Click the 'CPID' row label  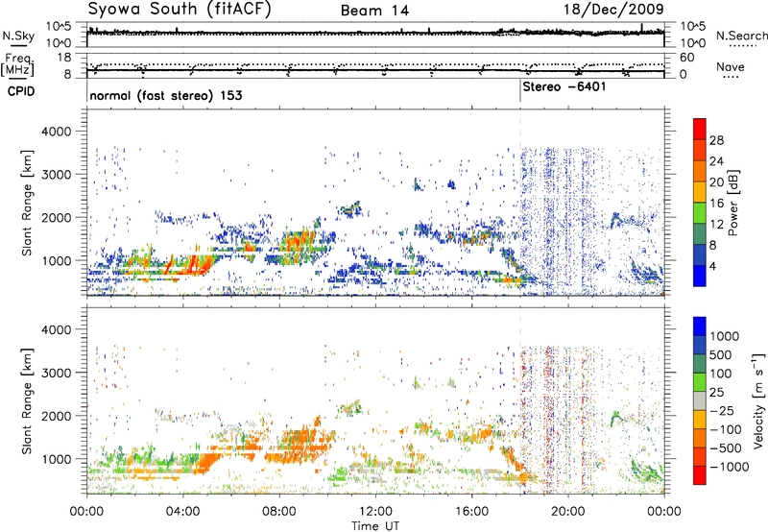[x=21, y=91]
